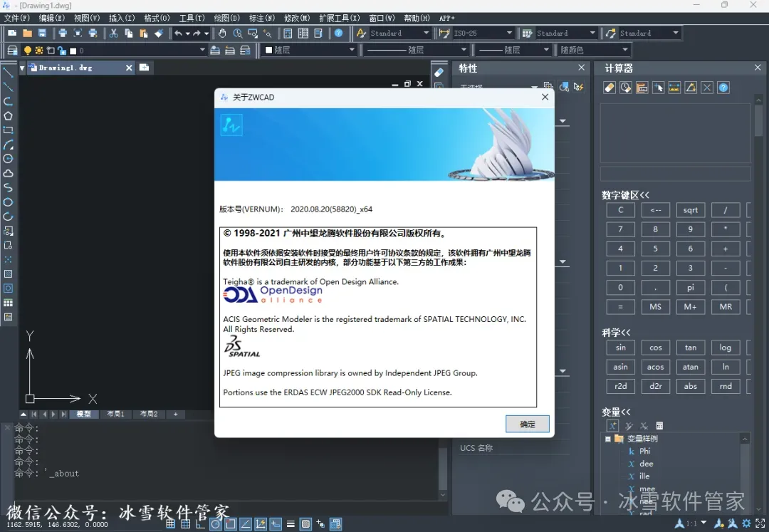Select the Arc tool in the draw toolbar

pyautogui.click(x=8, y=145)
